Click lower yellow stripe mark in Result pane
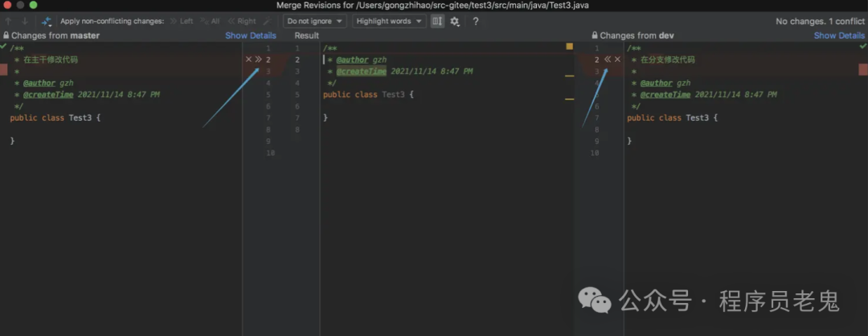This screenshot has height=336, width=868. [x=569, y=99]
